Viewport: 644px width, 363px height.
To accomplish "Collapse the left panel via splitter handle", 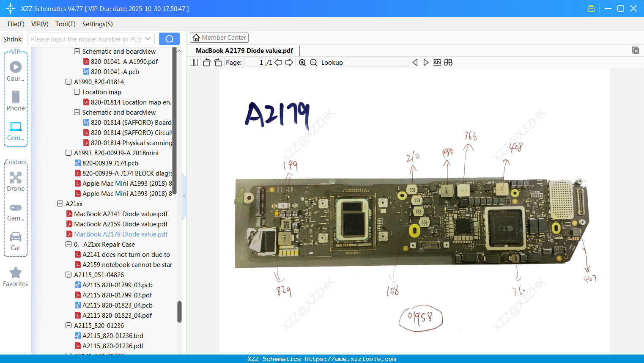I will tap(184, 196).
